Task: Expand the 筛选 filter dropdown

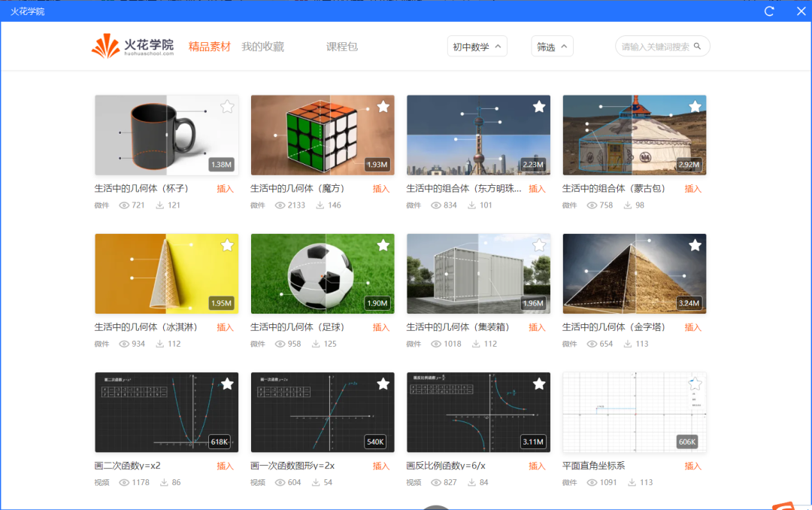Action: click(552, 47)
